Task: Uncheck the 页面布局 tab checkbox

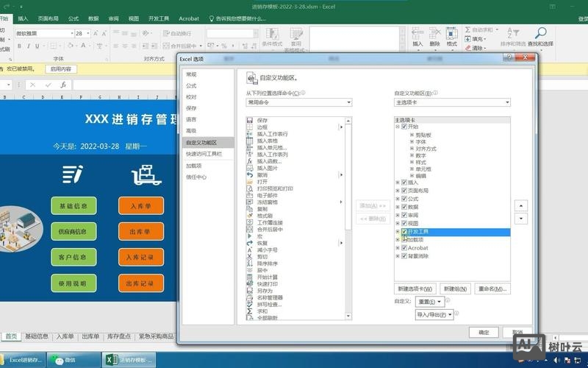Action: pyautogui.click(x=404, y=191)
